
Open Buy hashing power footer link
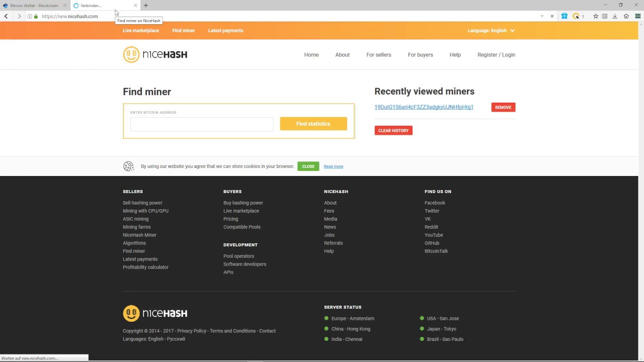click(243, 203)
